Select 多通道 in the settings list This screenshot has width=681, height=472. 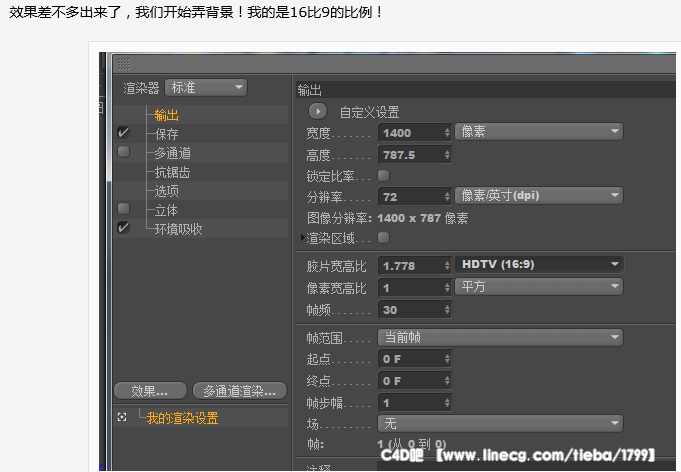pos(172,153)
